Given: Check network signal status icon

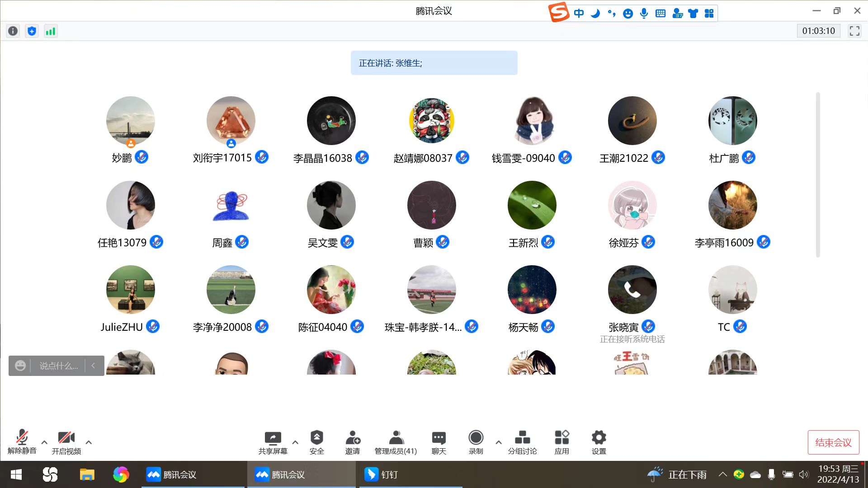Looking at the screenshot, I should pyautogui.click(x=51, y=31).
